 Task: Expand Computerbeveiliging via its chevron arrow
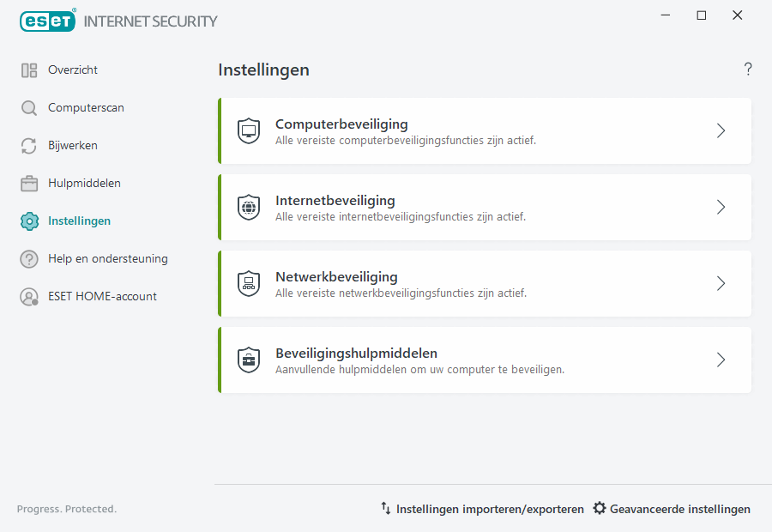721,130
